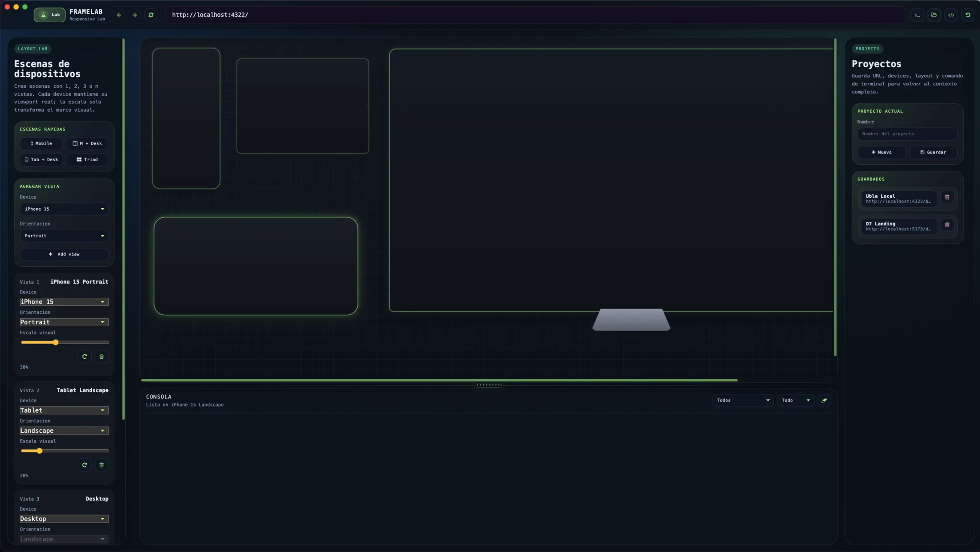
Task: Click the Guardar project button
Action: pyautogui.click(x=933, y=152)
